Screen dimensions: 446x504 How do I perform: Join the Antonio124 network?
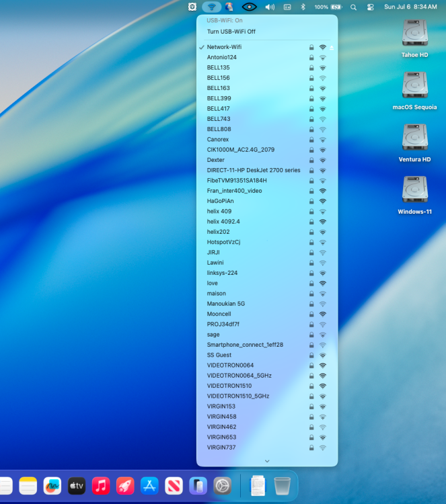click(267, 57)
